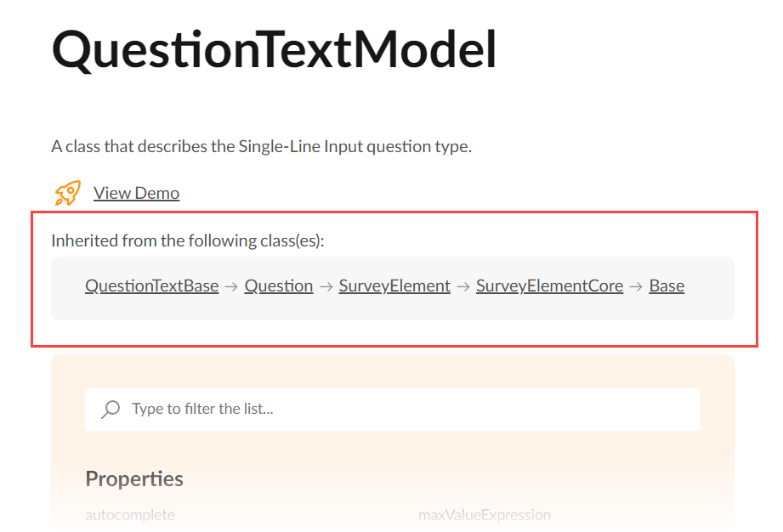Navigate to the SurveyElementCore class link
This screenshot has width=783, height=532.
pyautogui.click(x=549, y=286)
